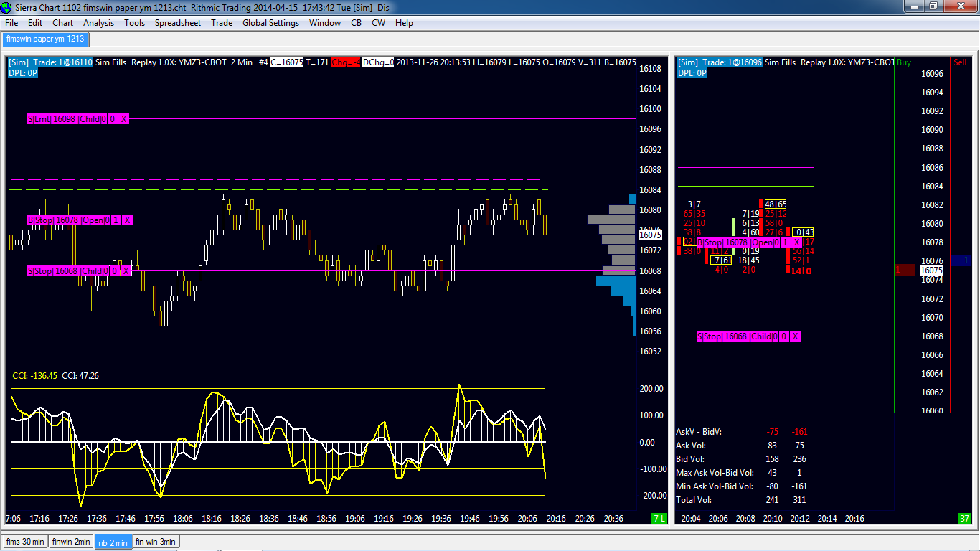This screenshot has height=551, width=980.
Task: Click the Buy column header in the DOM
Action: point(904,62)
